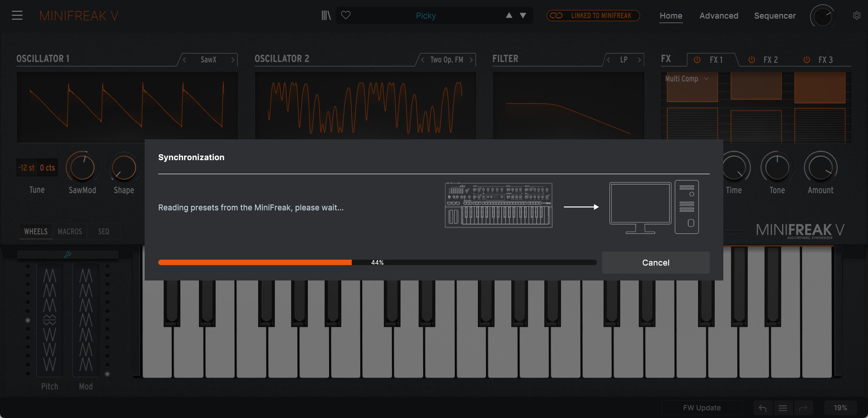Click the 0 cts fine tune value

[x=47, y=168]
